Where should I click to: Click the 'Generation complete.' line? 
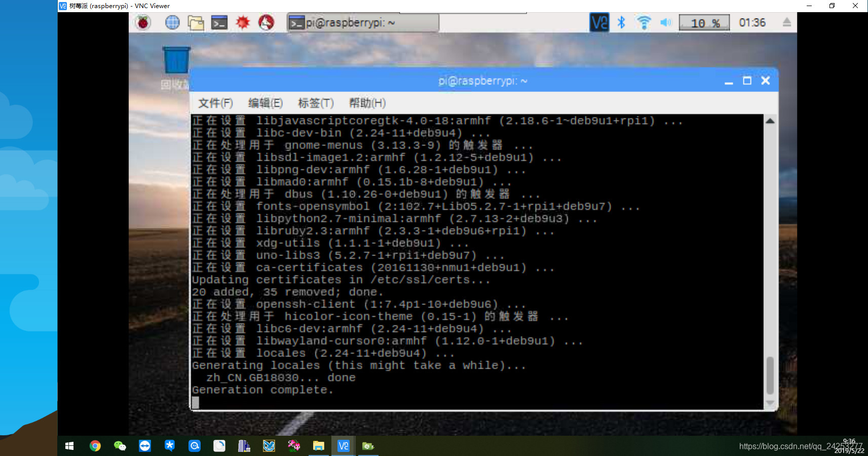262,390
